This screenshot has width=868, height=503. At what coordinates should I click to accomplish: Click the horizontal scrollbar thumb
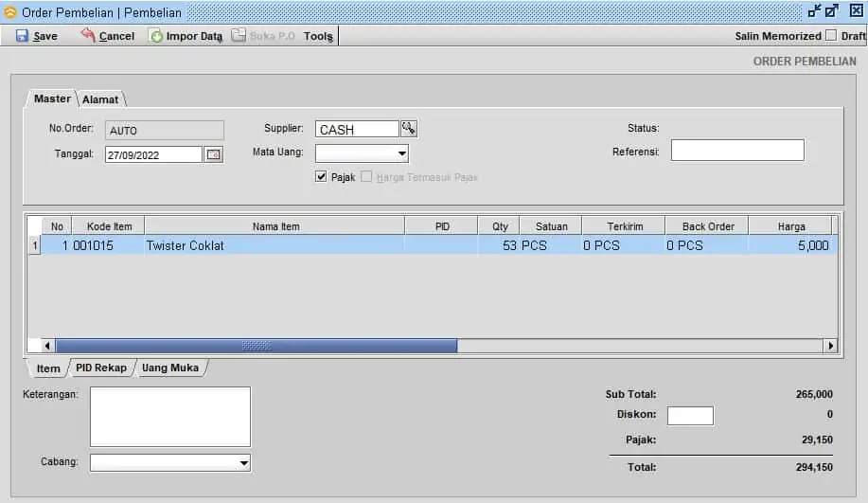pos(257,346)
